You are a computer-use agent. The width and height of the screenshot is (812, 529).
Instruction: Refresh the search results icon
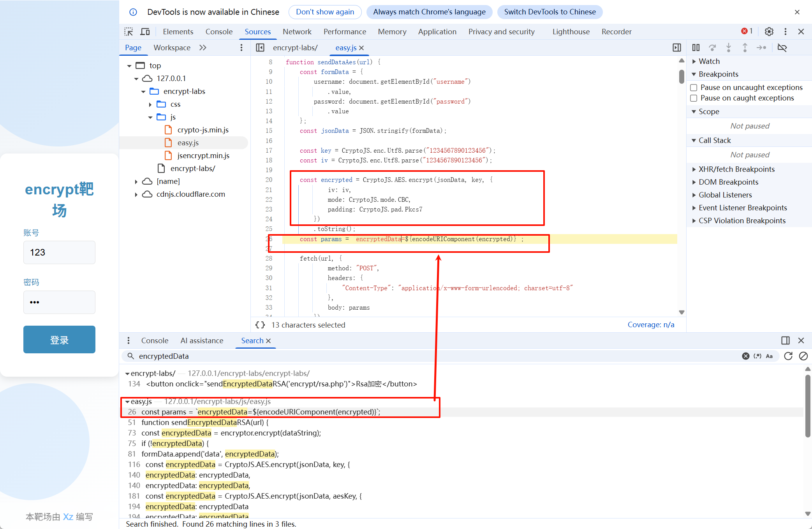click(x=788, y=356)
